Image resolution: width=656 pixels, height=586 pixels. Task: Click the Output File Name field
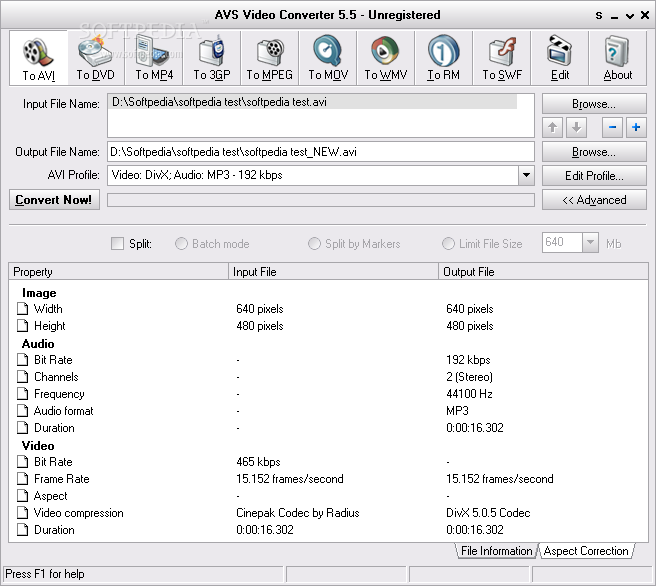coord(321,152)
